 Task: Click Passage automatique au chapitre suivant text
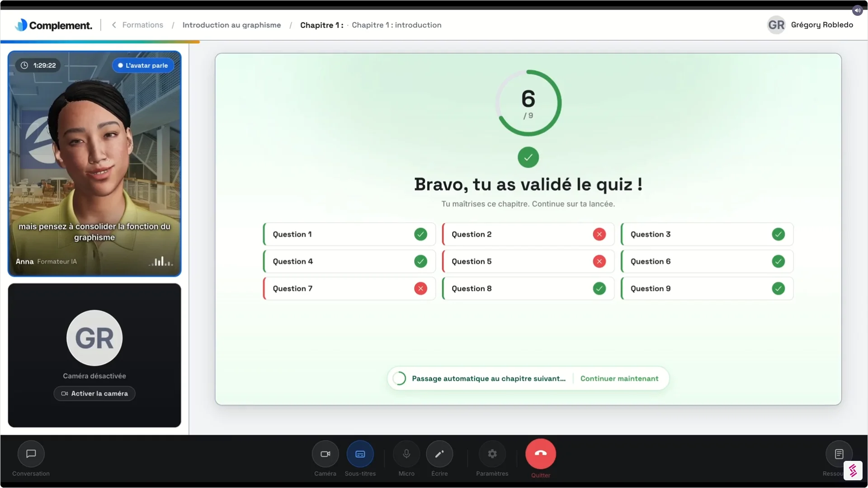click(489, 379)
